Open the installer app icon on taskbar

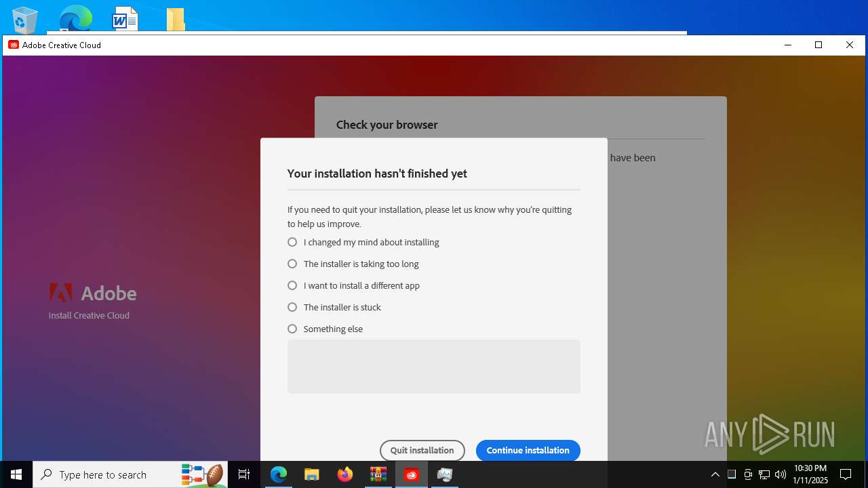(445, 474)
